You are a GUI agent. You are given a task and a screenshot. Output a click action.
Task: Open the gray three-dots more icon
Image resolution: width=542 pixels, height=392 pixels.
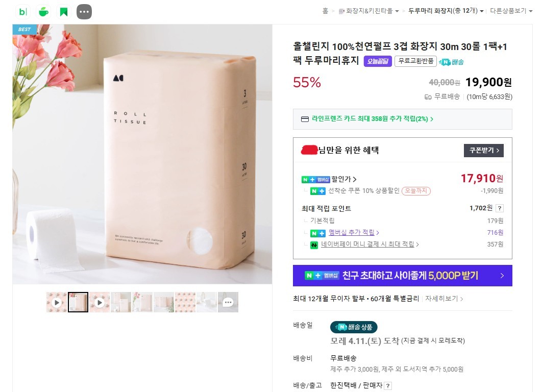tap(84, 12)
